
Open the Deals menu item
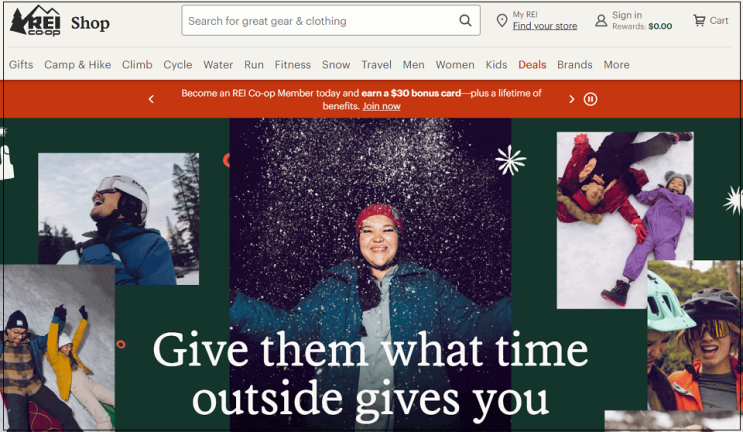point(532,64)
